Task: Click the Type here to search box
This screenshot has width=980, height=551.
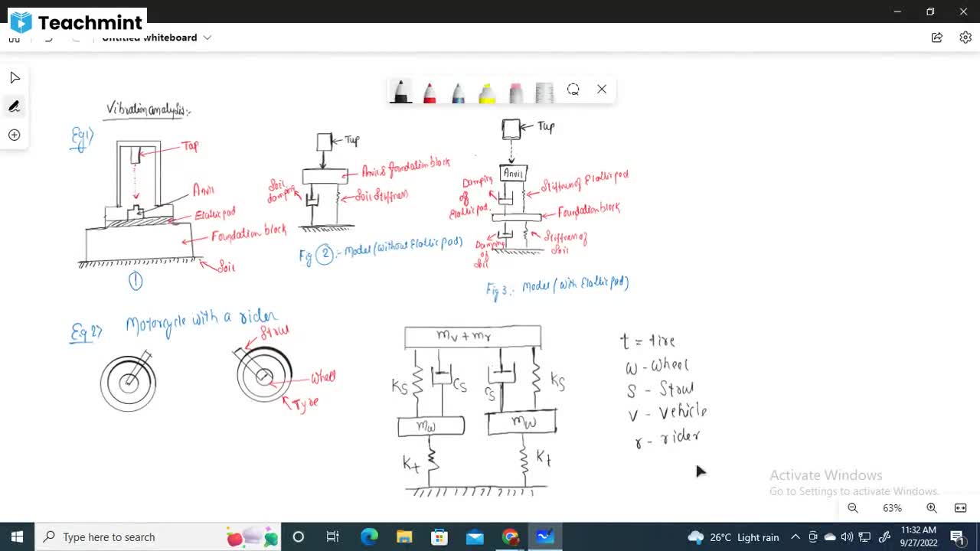Action: (158, 537)
